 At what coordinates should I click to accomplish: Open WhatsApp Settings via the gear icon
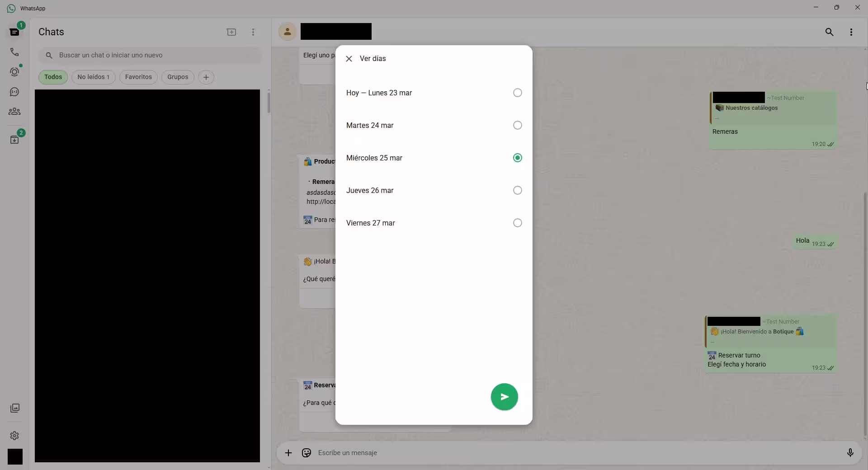(x=14, y=436)
